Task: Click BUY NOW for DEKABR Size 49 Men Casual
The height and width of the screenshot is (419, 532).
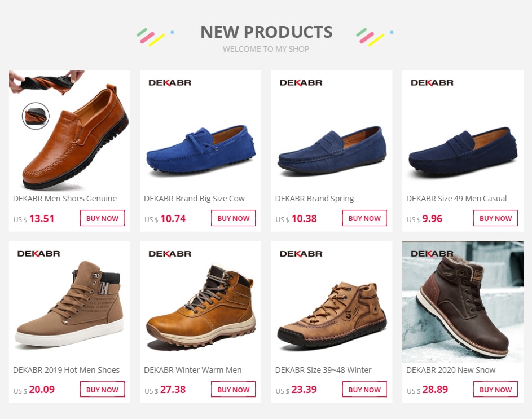Action: 495,218
